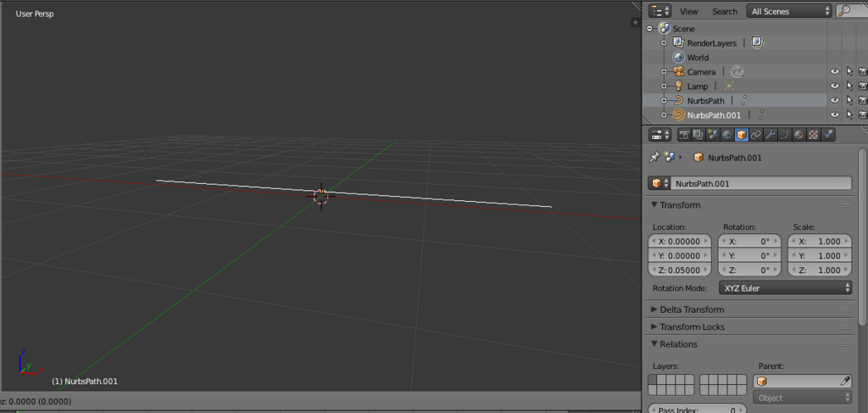The image size is (868, 413).
Task: Click the Location X value field
Action: click(681, 242)
